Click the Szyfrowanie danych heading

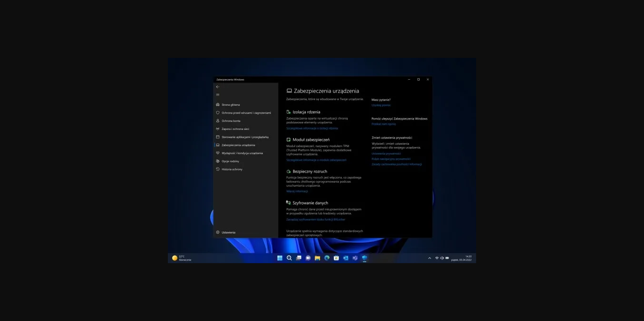pyautogui.click(x=310, y=203)
